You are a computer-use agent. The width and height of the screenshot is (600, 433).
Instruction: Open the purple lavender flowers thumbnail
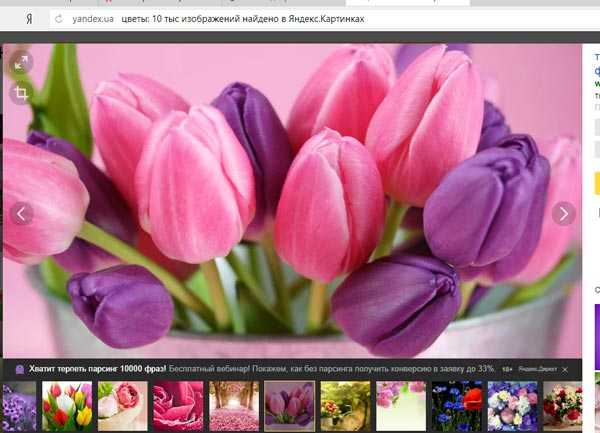(x=20, y=406)
